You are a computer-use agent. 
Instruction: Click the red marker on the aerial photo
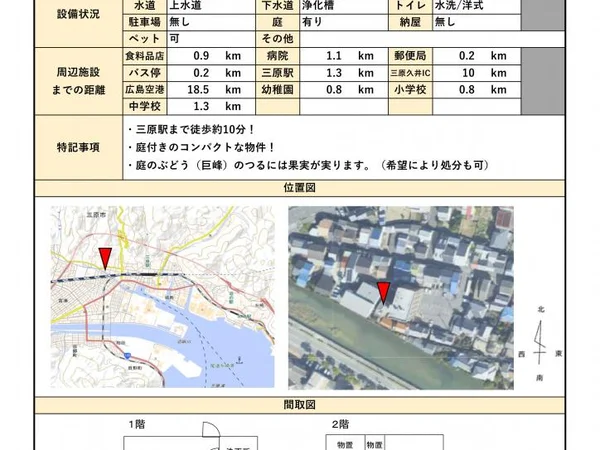pos(383,293)
